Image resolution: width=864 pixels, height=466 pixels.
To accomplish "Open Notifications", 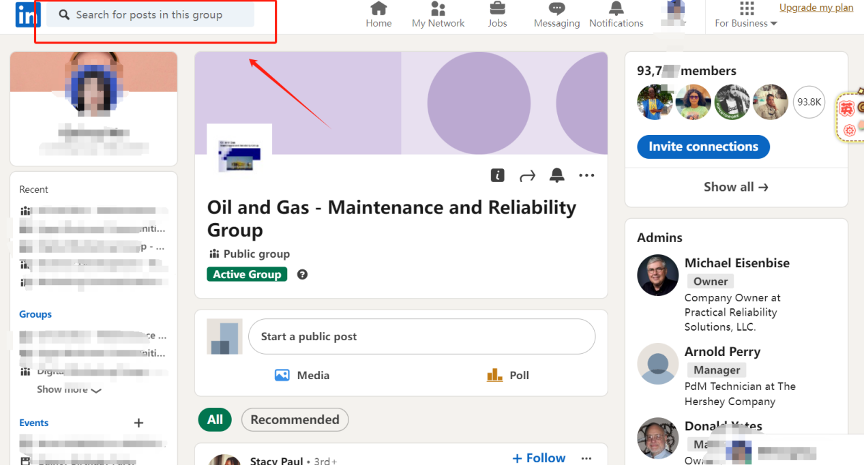I will [x=616, y=15].
